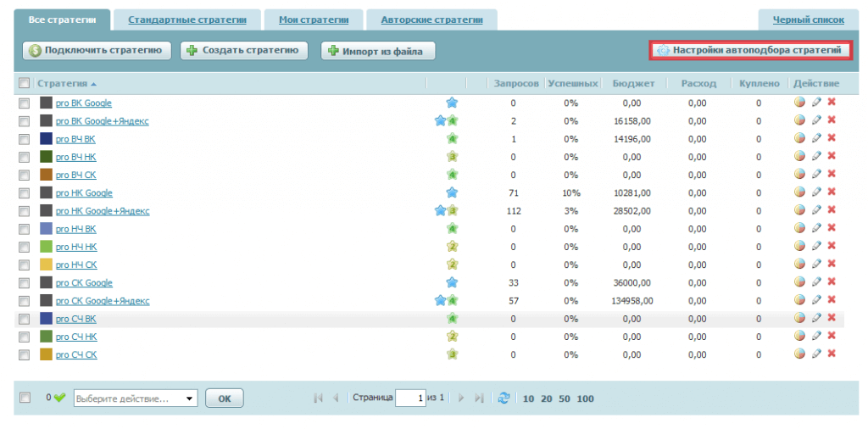
Task: Refresh the strategies table
Action: click(504, 398)
